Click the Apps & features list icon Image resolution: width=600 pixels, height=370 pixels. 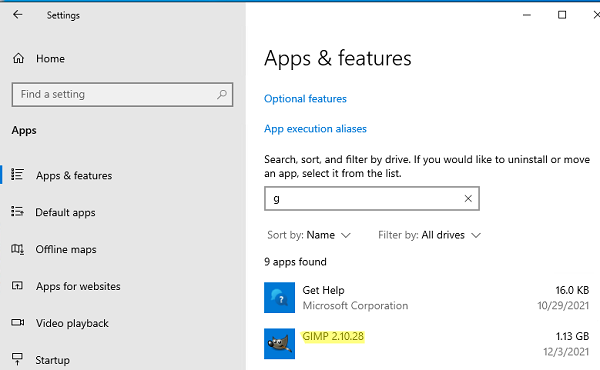tap(17, 174)
